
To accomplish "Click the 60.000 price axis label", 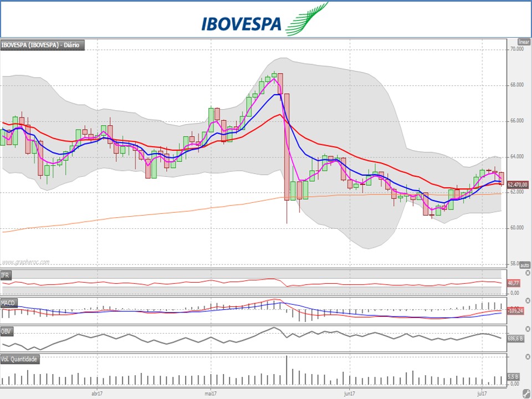I will point(516,228).
